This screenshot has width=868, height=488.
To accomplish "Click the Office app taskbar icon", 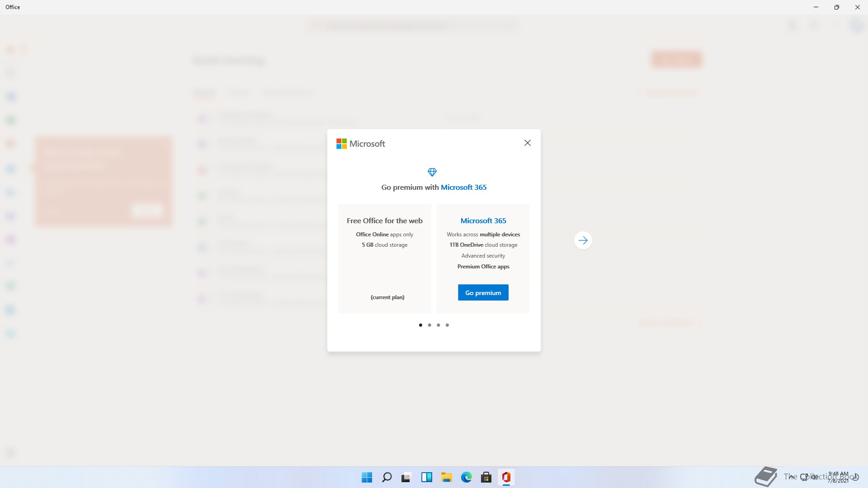I will 506,477.
